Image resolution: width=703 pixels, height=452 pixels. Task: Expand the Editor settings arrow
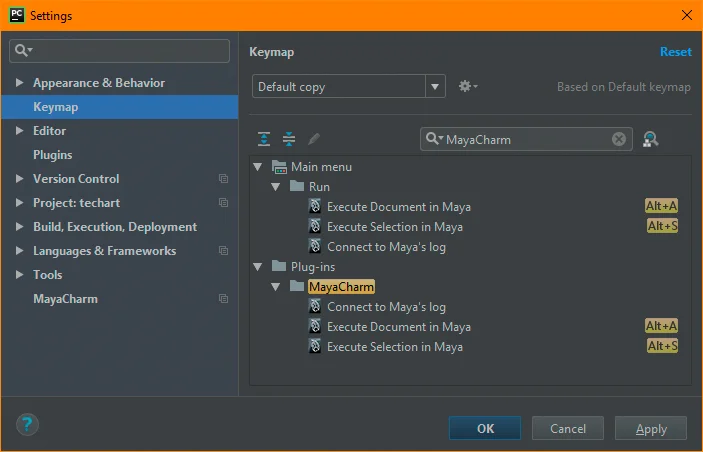pos(19,130)
